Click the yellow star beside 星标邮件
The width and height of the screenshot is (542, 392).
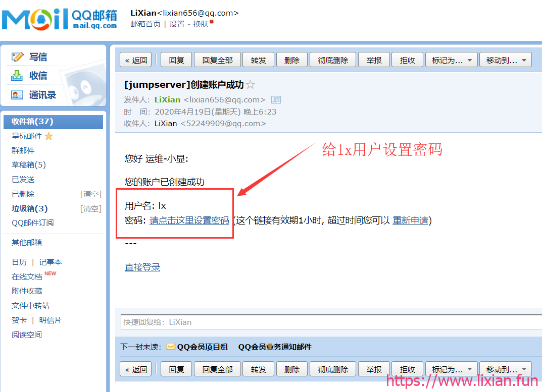coord(48,136)
